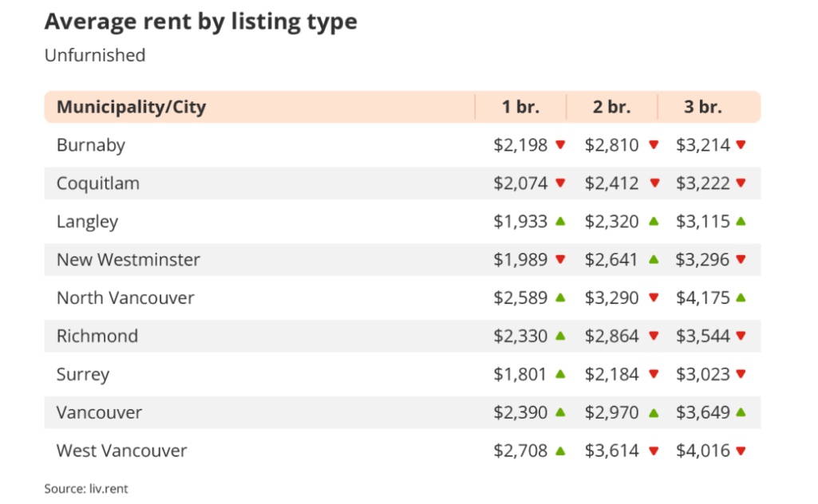Click the green up arrow beside New Westminster 2 br. rent

[654, 259]
